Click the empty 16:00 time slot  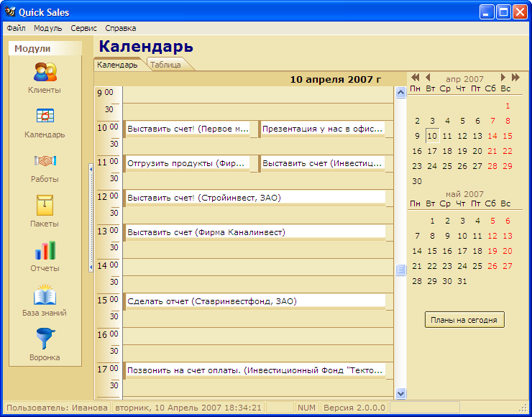[x=258, y=336]
